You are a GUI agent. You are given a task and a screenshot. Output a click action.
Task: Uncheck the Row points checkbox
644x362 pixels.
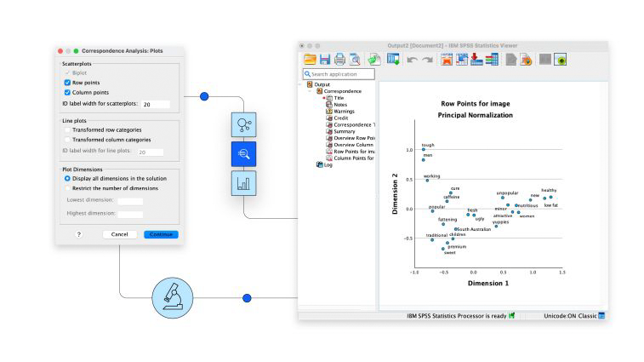click(x=67, y=83)
